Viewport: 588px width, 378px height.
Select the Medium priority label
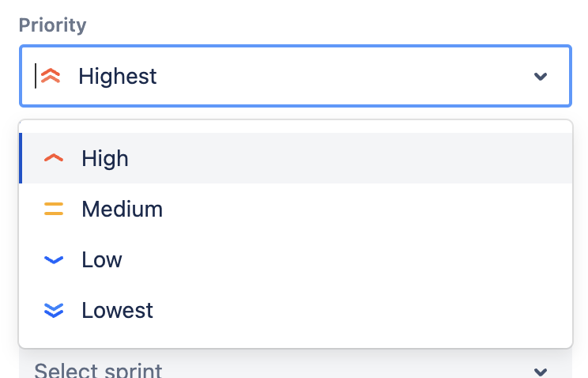coord(122,210)
